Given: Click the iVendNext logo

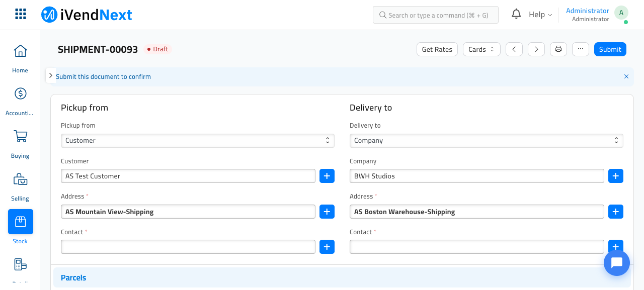Looking at the screenshot, I should (87, 15).
